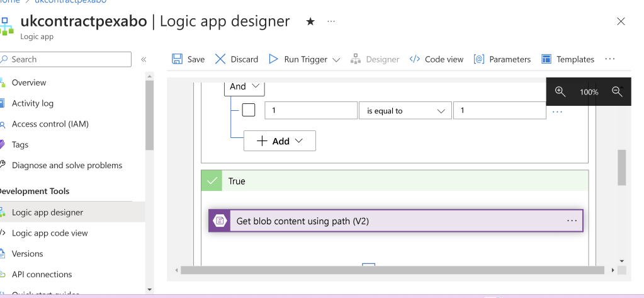Zoom in using the magnifier plus icon
The height and width of the screenshot is (298, 644).
pyautogui.click(x=561, y=91)
